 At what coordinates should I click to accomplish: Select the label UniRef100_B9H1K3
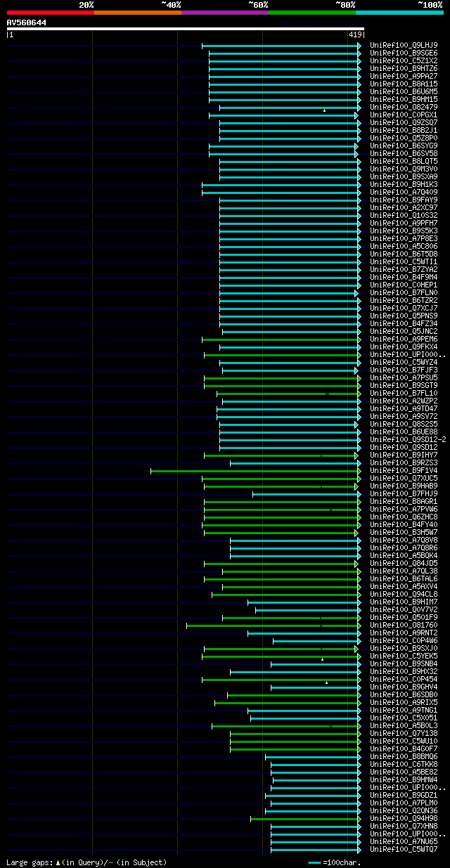[404, 184]
